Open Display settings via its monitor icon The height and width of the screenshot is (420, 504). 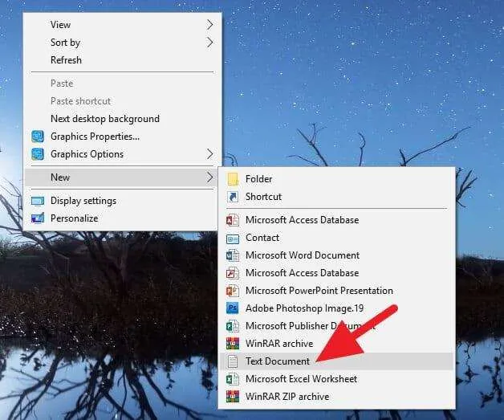(38, 201)
